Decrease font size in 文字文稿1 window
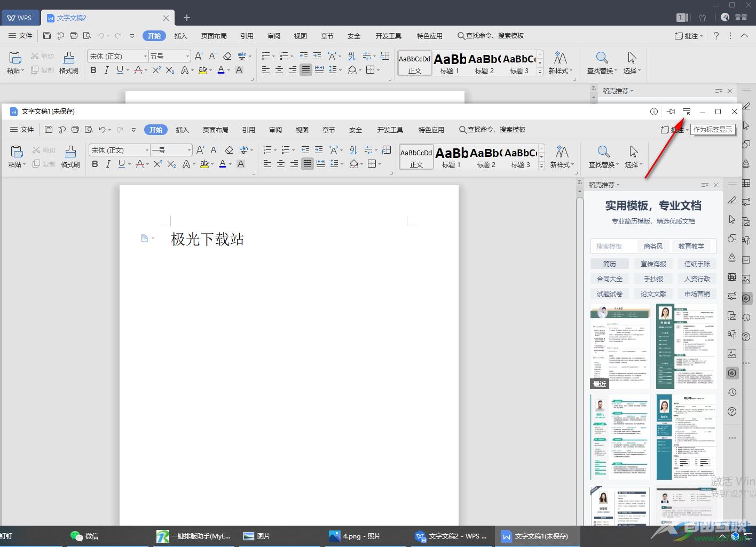 [x=214, y=150]
